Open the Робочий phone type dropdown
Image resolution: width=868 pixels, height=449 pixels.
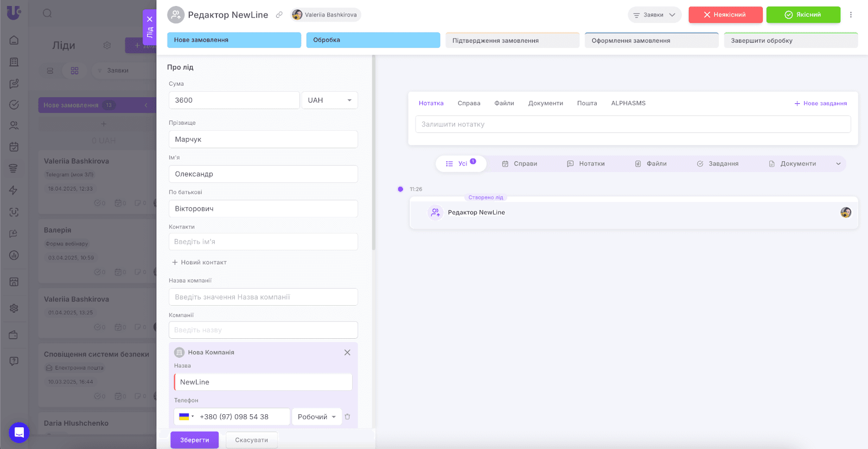[317, 416]
